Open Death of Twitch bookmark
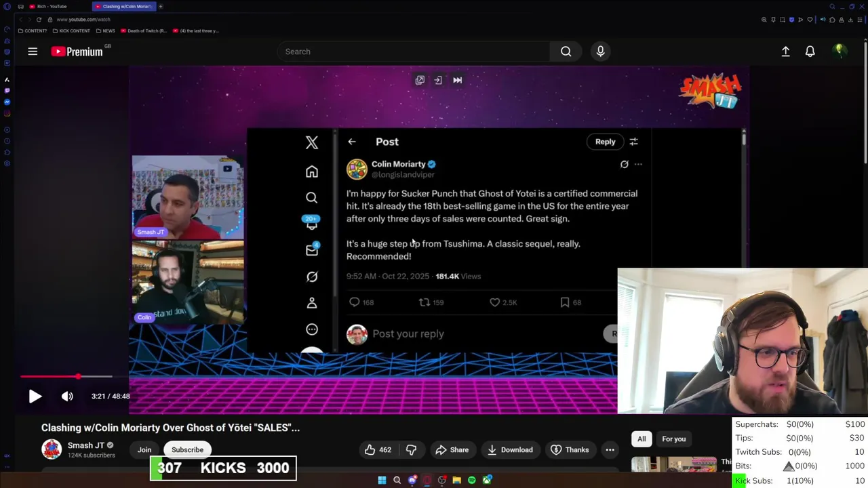Viewport: 868px width, 488px height. [144, 30]
